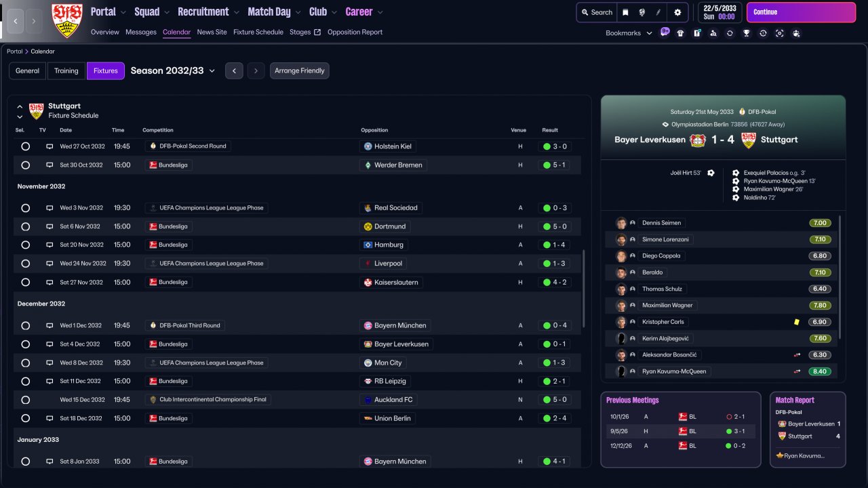Click the fixtures list vertical scrollbar
The image size is (868, 488).
coord(583,288)
